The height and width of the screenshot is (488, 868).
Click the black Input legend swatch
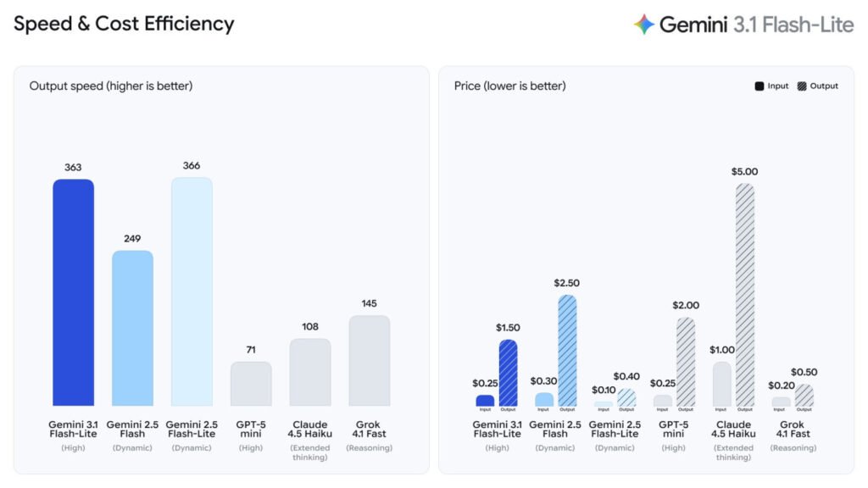[x=759, y=86]
